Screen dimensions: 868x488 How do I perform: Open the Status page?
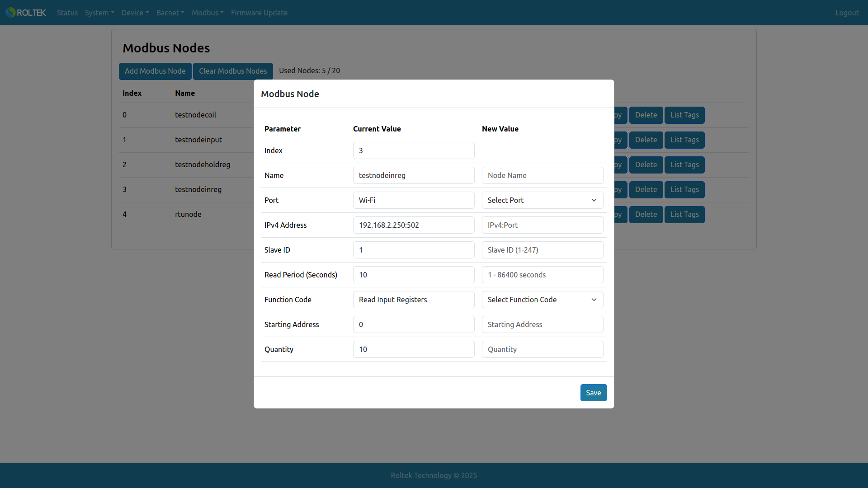click(x=67, y=13)
